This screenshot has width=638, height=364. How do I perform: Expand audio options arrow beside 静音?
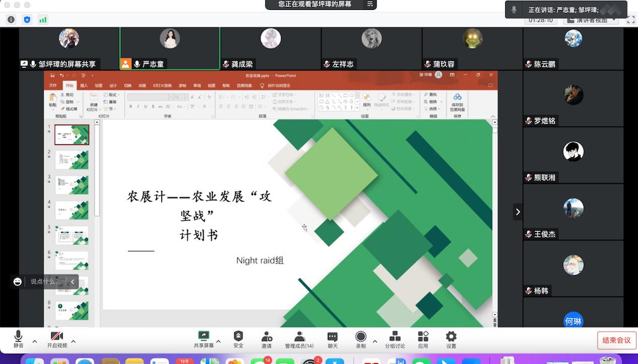[35, 341]
